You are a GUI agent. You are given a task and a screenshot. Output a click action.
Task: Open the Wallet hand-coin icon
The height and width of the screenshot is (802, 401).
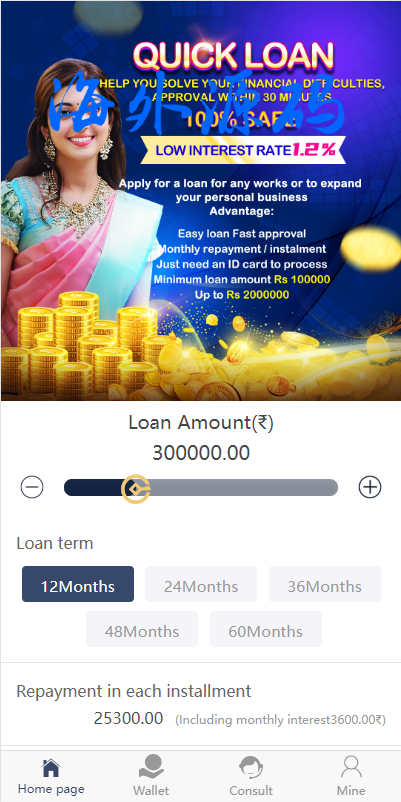pos(151,767)
